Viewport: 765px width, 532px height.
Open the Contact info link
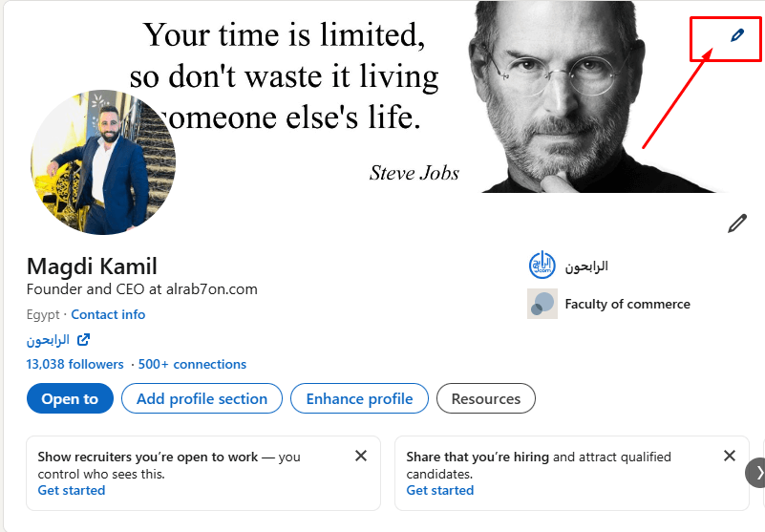(108, 314)
